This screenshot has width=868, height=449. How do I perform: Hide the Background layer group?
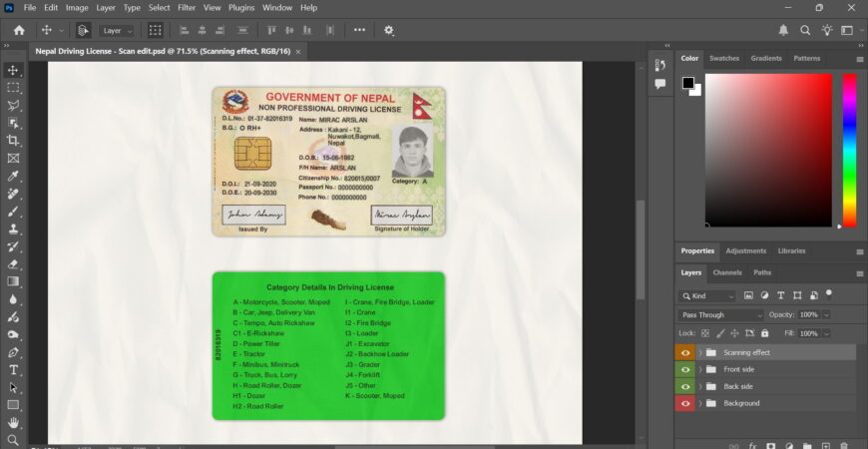pos(685,403)
